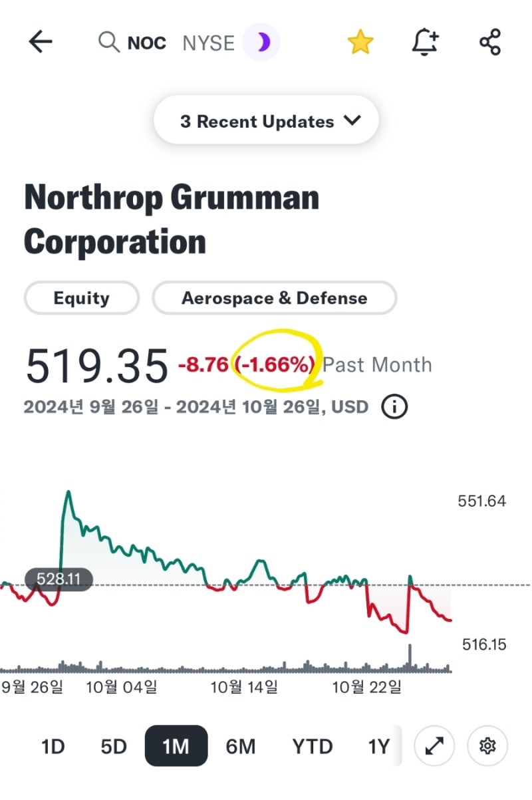The width and height of the screenshot is (532, 800).
Task: Expand chart to full screen
Action: point(434,747)
